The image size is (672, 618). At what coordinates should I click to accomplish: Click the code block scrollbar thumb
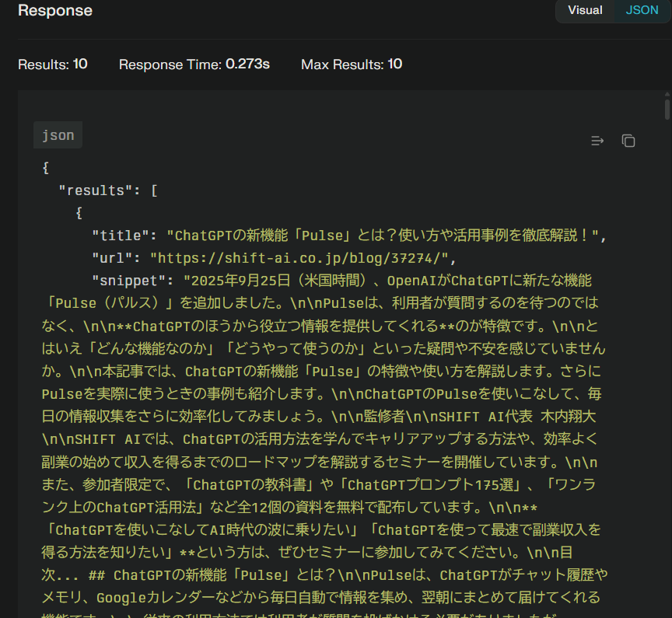(667, 110)
